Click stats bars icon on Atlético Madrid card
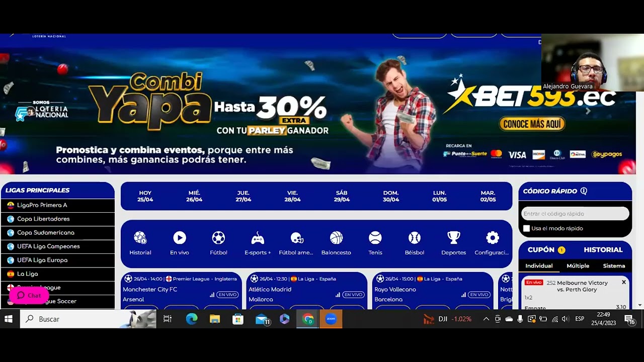 (x=338, y=295)
